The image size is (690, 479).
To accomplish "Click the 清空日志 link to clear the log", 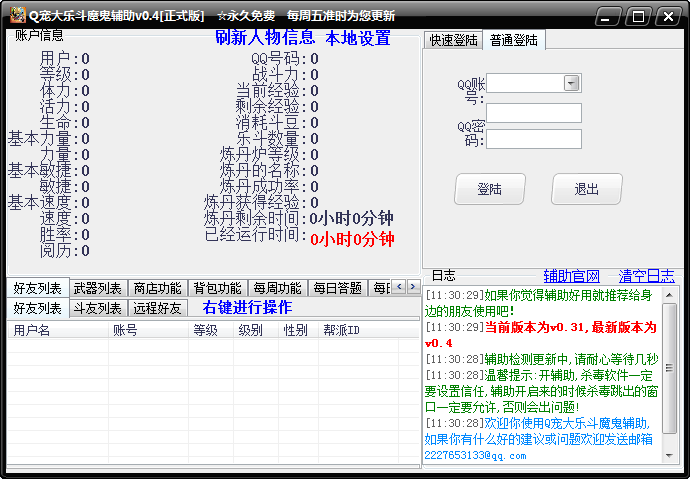I will pyautogui.click(x=645, y=276).
